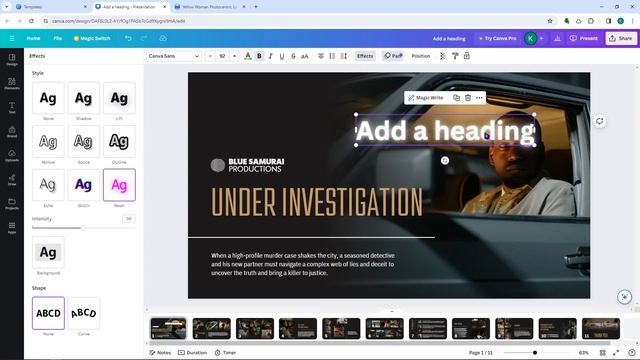The height and width of the screenshot is (360, 640).
Task: Select the Hollow text style
Action: (x=48, y=142)
